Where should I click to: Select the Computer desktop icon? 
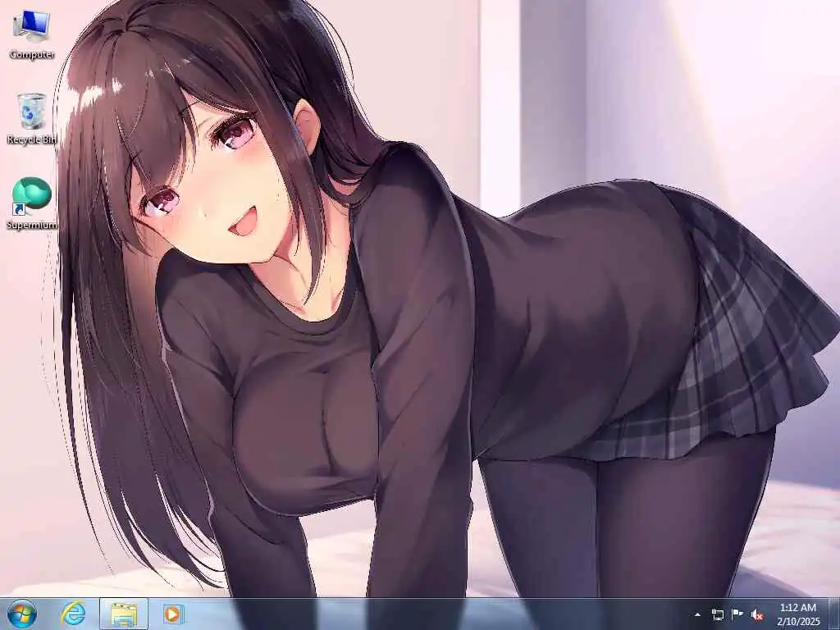32,34
